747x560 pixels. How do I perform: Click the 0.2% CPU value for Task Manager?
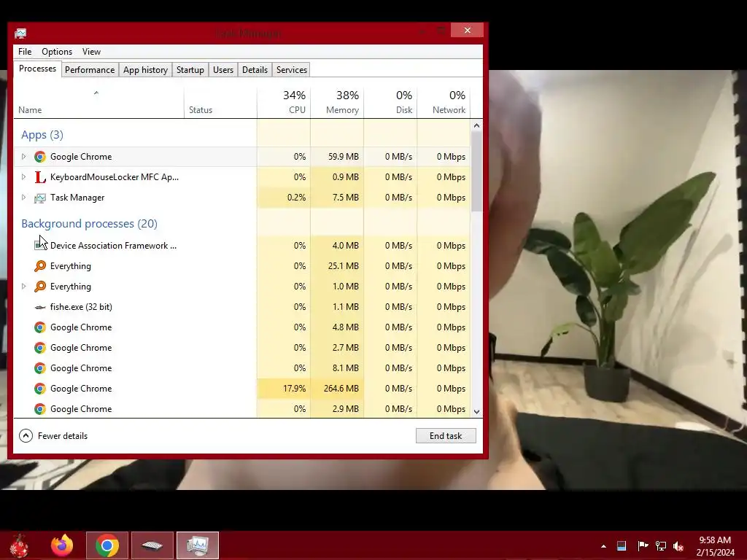pyautogui.click(x=284, y=198)
